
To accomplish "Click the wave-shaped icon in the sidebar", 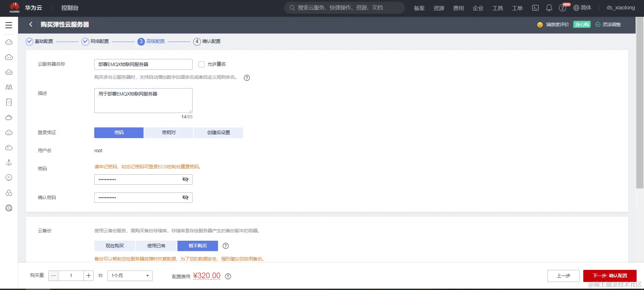I will (9, 87).
